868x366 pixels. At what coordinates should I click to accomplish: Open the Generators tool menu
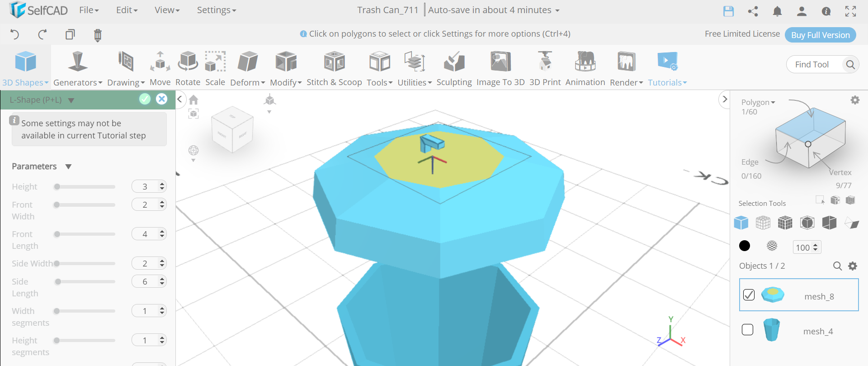point(78,68)
